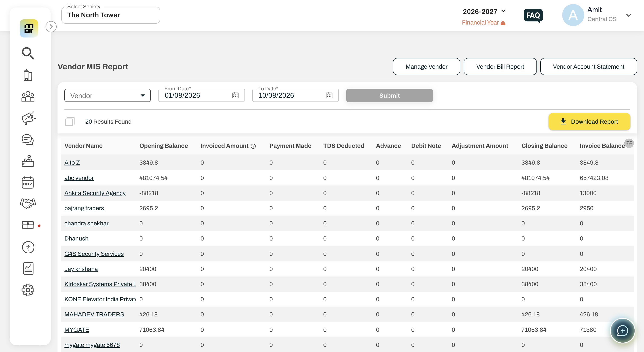The height and width of the screenshot is (352, 644).
Task: Click the Download Report button
Action: point(589,122)
